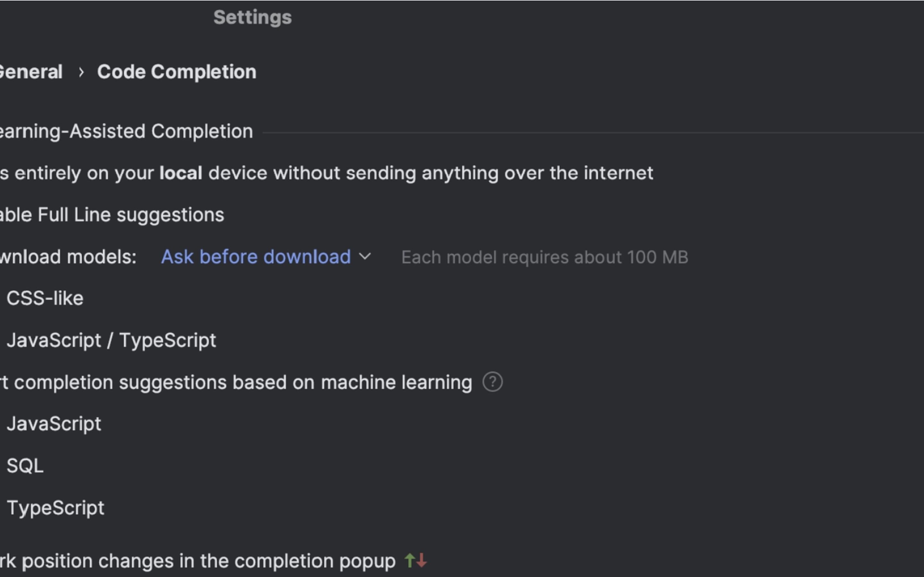Open the machine learning sorting help icon
This screenshot has height=577, width=924.
(492, 382)
